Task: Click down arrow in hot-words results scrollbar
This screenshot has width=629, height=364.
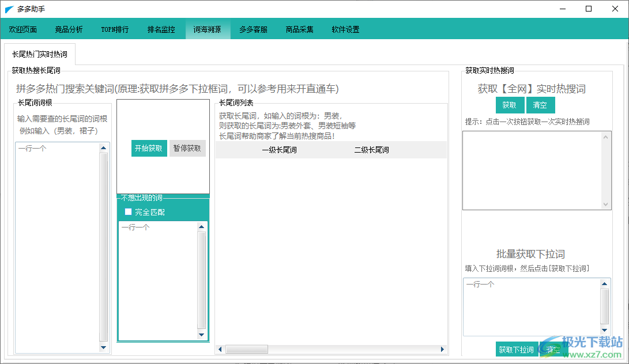Action: tap(606, 204)
